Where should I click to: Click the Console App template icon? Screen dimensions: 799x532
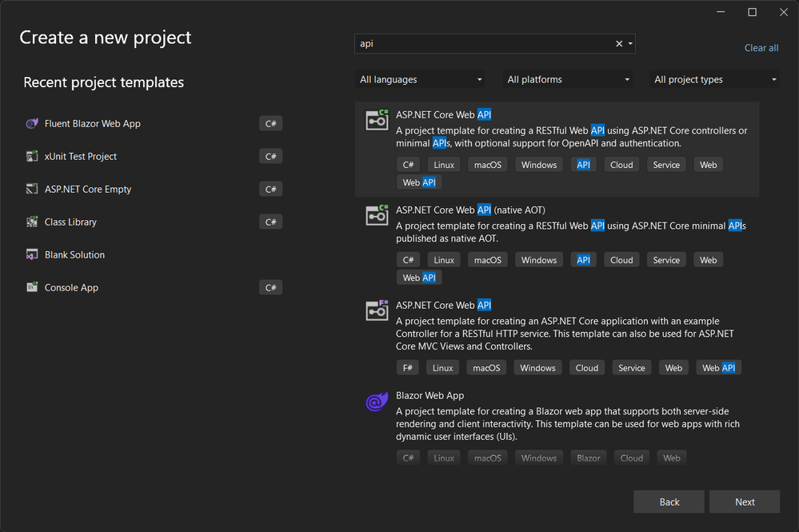pyautogui.click(x=32, y=287)
